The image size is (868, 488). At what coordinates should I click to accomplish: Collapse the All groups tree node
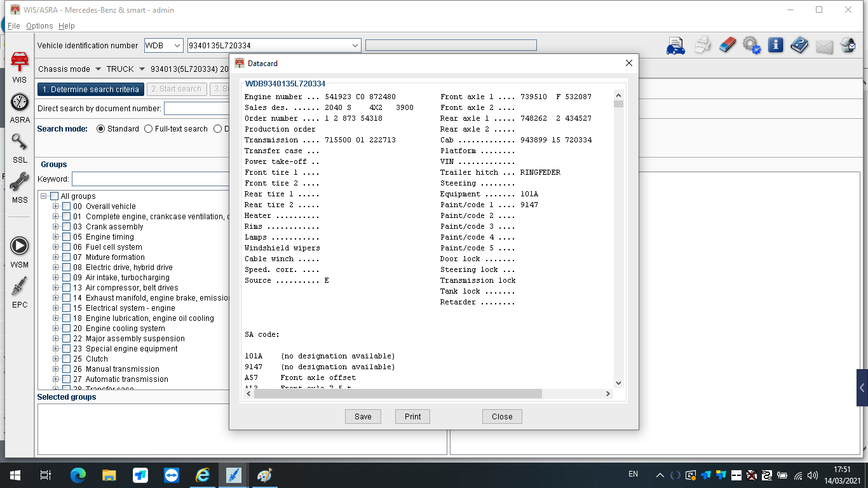44,196
